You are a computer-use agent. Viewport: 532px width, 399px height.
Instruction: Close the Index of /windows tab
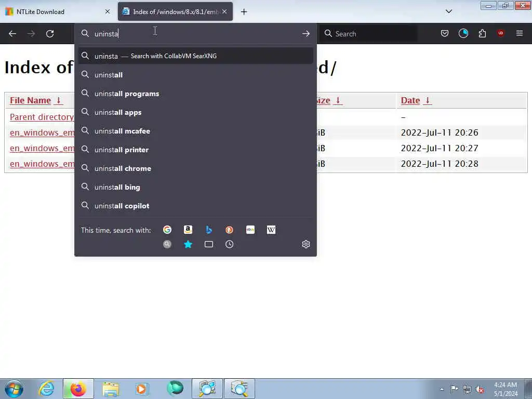click(x=224, y=11)
